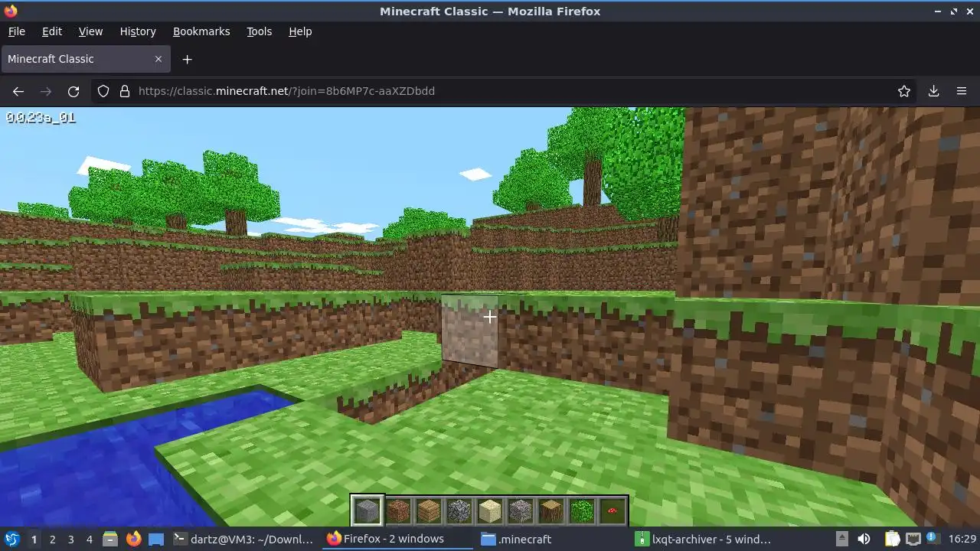Switch to virtual desktop 2
This screenshot has width=980, height=551.
click(x=52, y=540)
